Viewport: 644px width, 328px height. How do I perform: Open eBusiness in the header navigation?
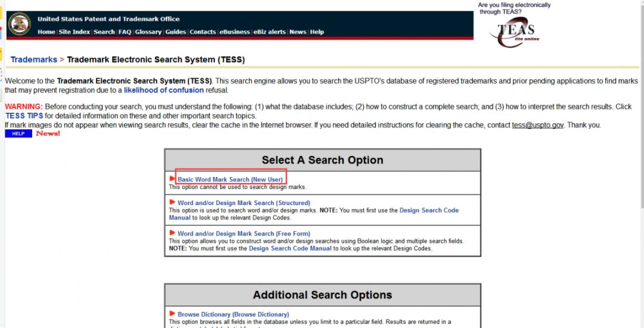[x=234, y=32]
